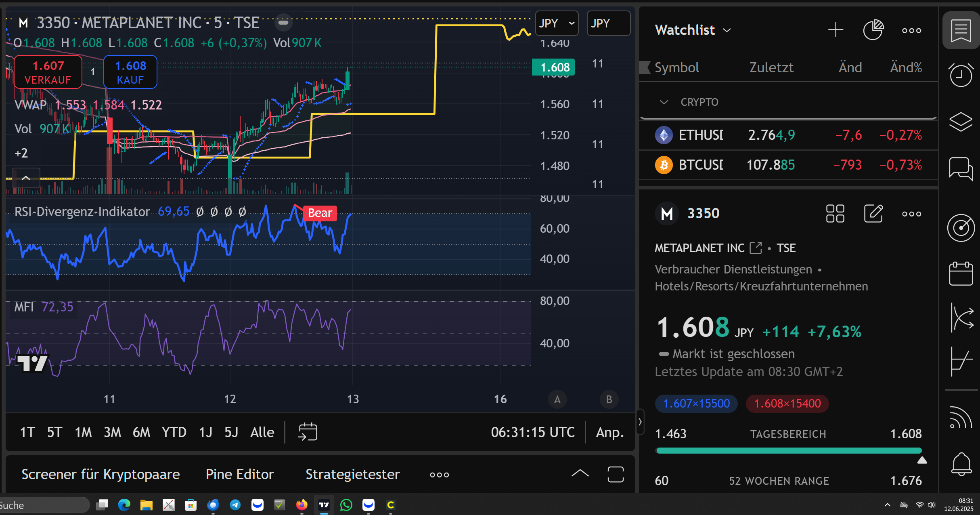Open more bottom panel tabs dots
The height and width of the screenshot is (515, 980).
click(439, 475)
